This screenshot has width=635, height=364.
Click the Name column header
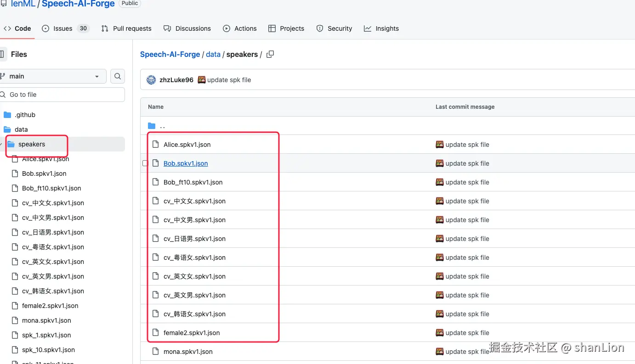(x=156, y=107)
